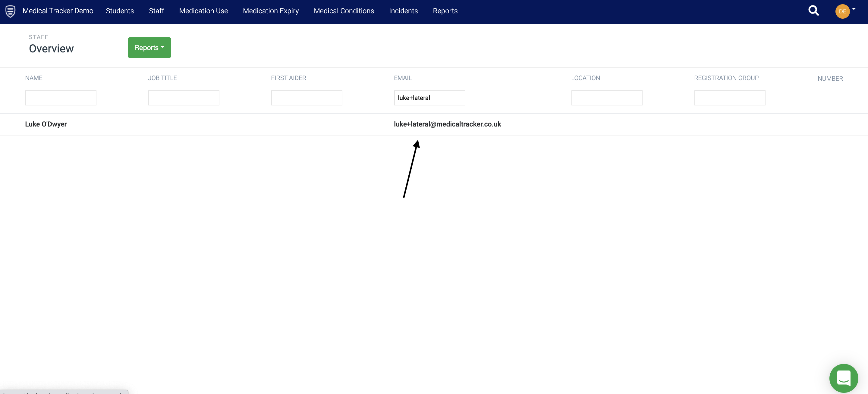
Task: Click the orange DE user avatar
Action: pos(842,11)
